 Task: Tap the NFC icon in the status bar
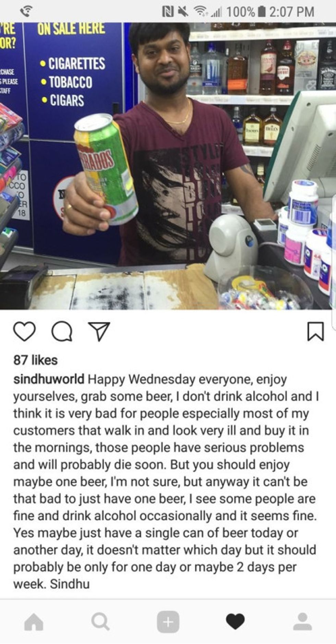point(168,12)
